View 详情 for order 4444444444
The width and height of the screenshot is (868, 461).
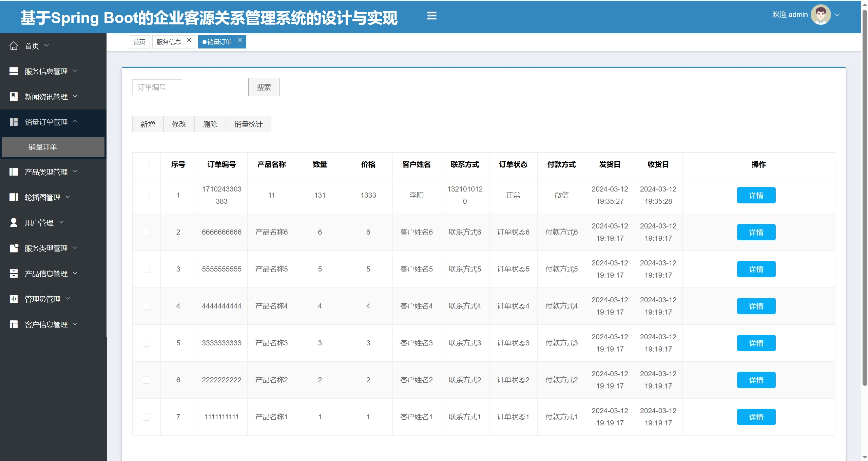click(x=756, y=306)
